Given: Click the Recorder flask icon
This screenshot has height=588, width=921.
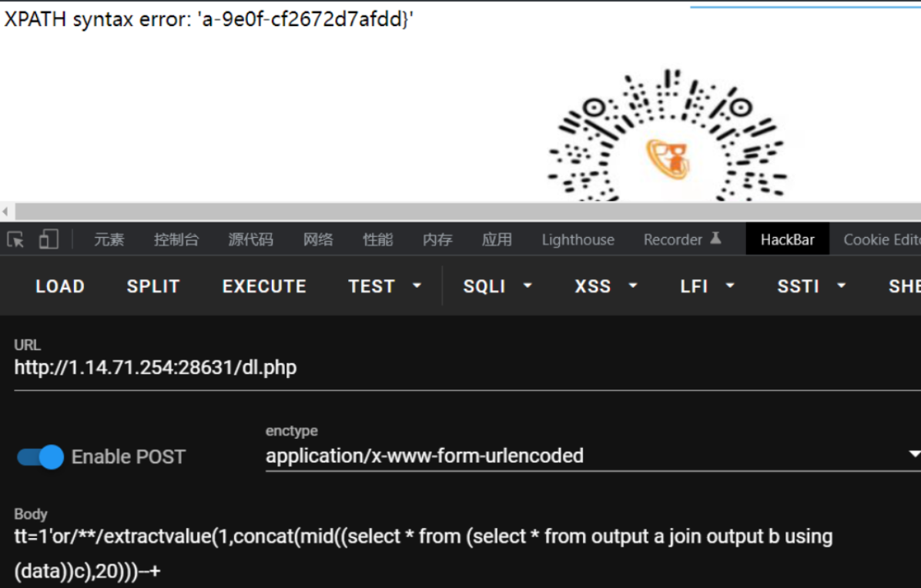Looking at the screenshot, I should (715, 239).
